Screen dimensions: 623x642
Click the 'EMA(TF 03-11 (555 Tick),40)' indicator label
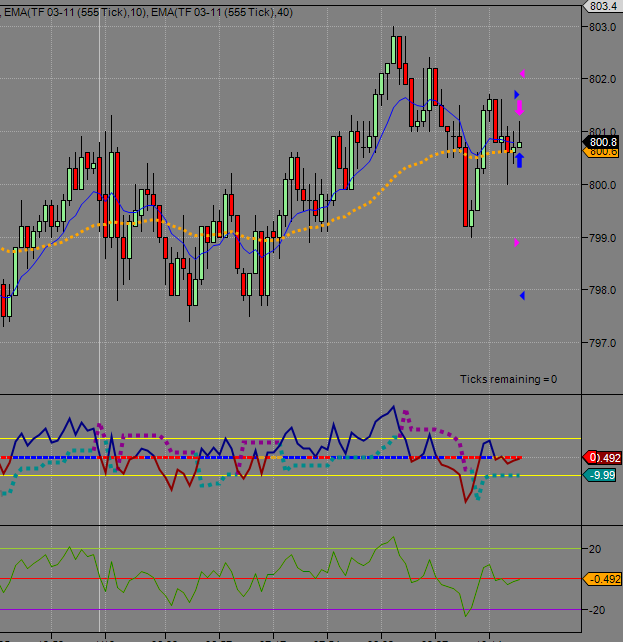click(x=222, y=12)
